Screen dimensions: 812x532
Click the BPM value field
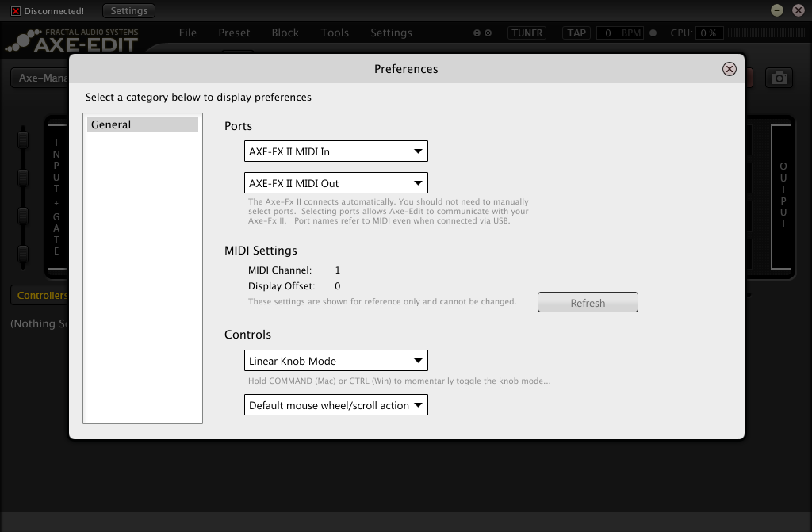[620, 33]
